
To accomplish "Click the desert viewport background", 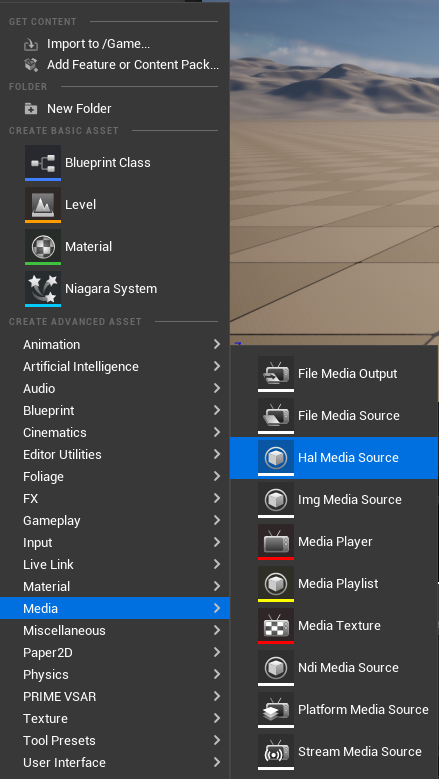I will (334, 199).
